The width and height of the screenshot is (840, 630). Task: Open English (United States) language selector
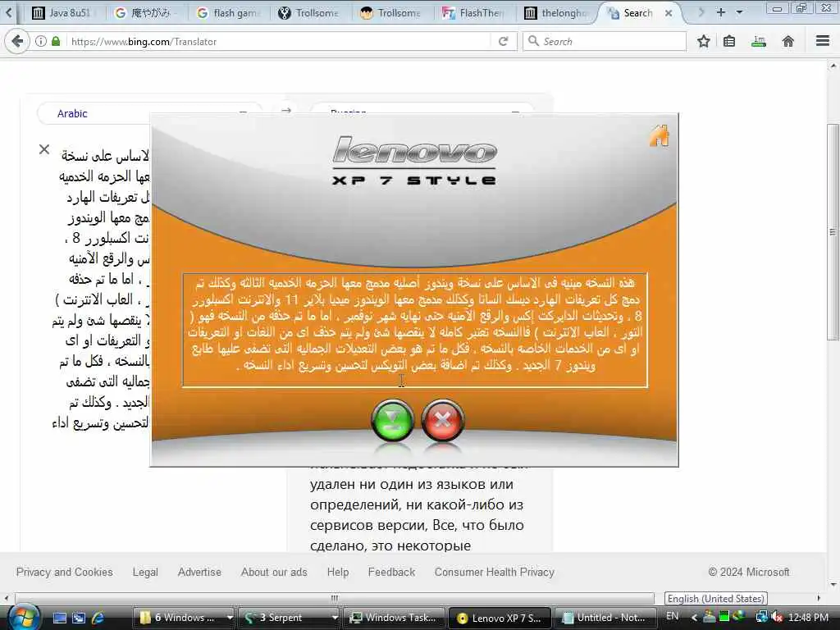tap(715, 598)
